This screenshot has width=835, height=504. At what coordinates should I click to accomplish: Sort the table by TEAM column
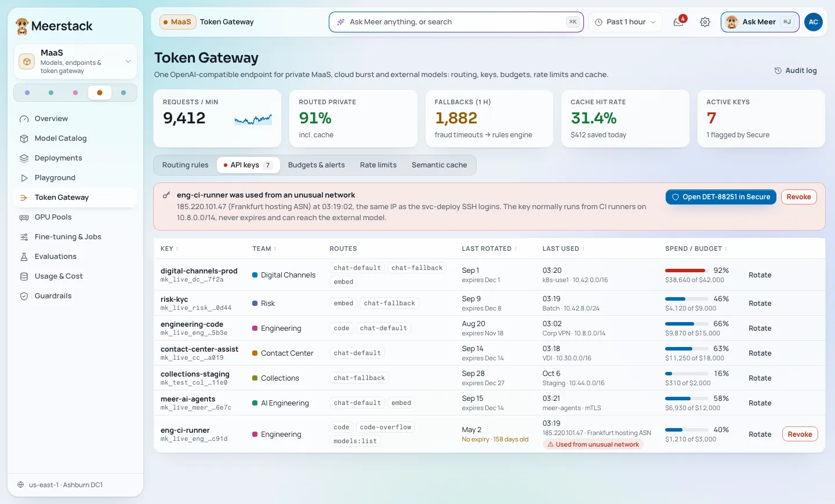264,249
